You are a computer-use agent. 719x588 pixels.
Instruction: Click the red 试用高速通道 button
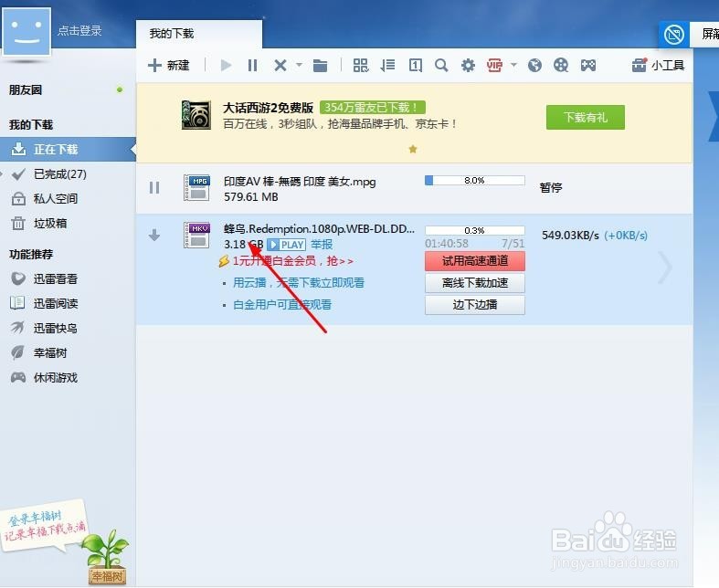tap(474, 261)
